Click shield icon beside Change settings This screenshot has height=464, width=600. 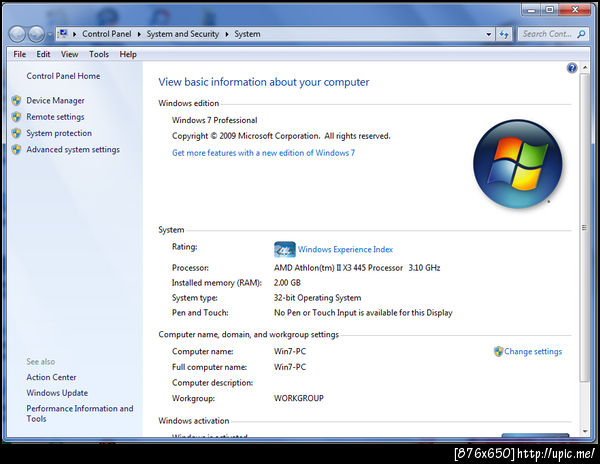[498, 352]
